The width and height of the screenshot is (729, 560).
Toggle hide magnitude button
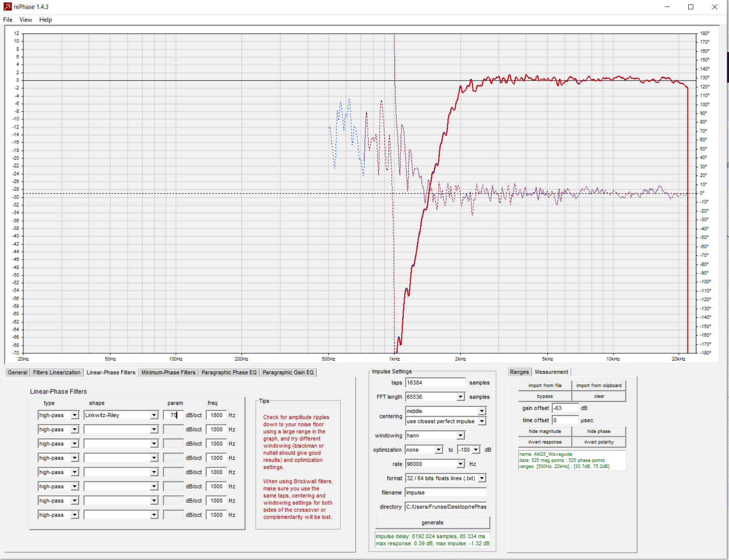coord(545,431)
